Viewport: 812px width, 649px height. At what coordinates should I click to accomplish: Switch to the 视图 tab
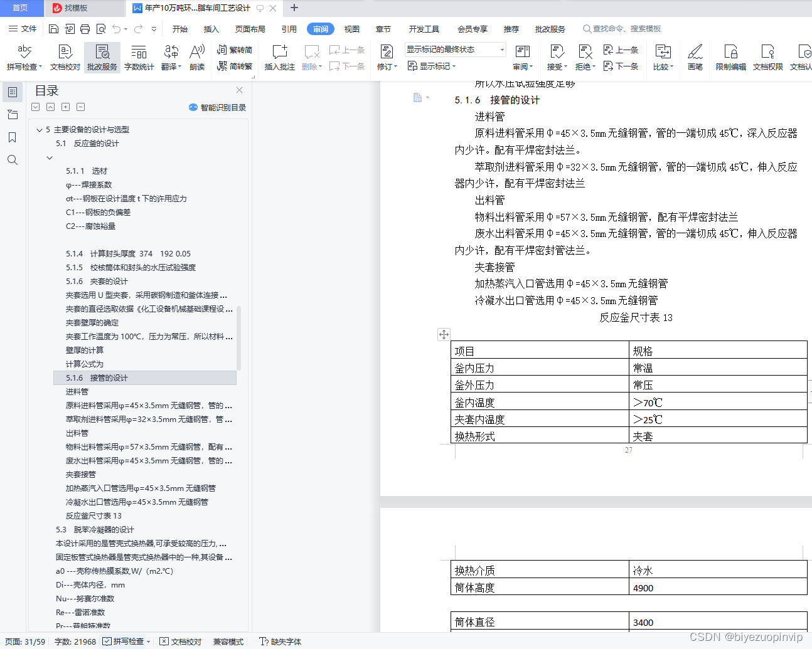352,29
